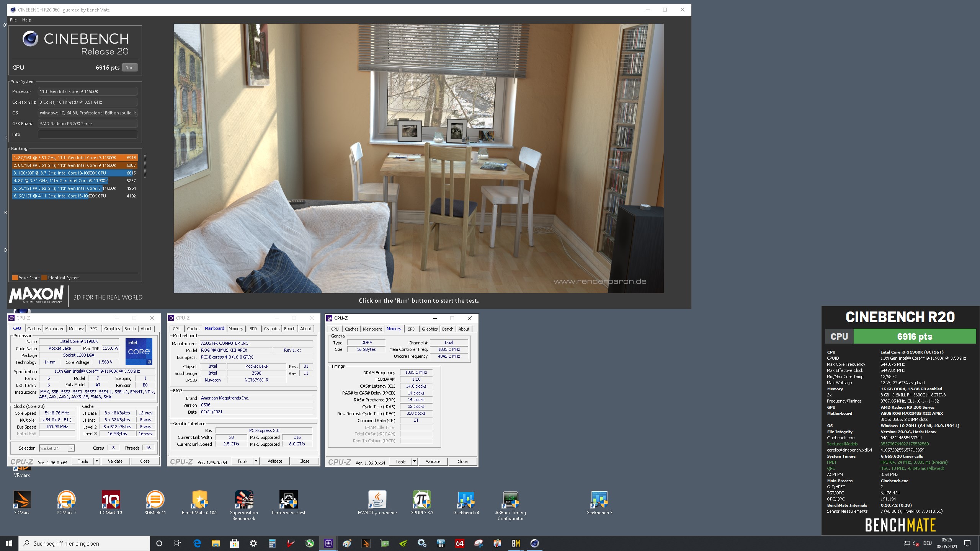Select ranking row with i5-10600K CPU
Screen dimensions: 980x551
pyautogui.click(x=75, y=196)
